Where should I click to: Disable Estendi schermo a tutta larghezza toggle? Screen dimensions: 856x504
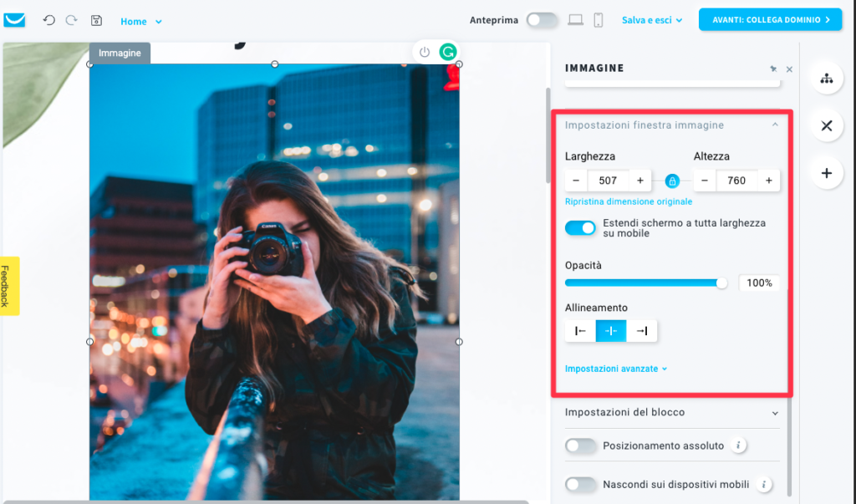pos(580,227)
